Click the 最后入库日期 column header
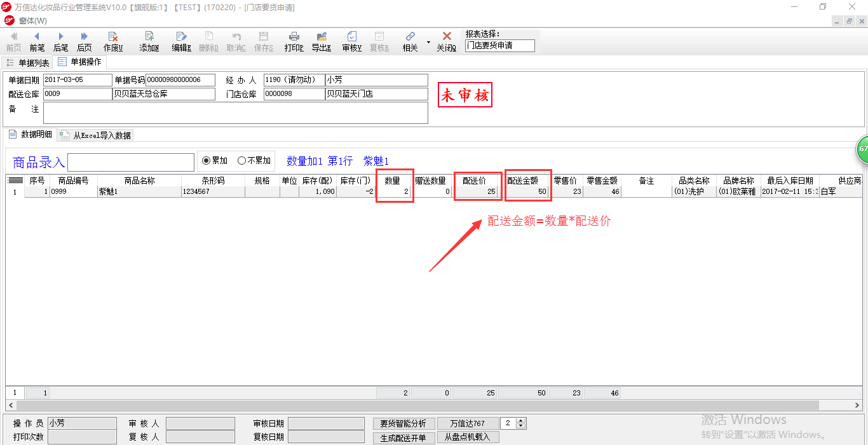 [x=790, y=181]
